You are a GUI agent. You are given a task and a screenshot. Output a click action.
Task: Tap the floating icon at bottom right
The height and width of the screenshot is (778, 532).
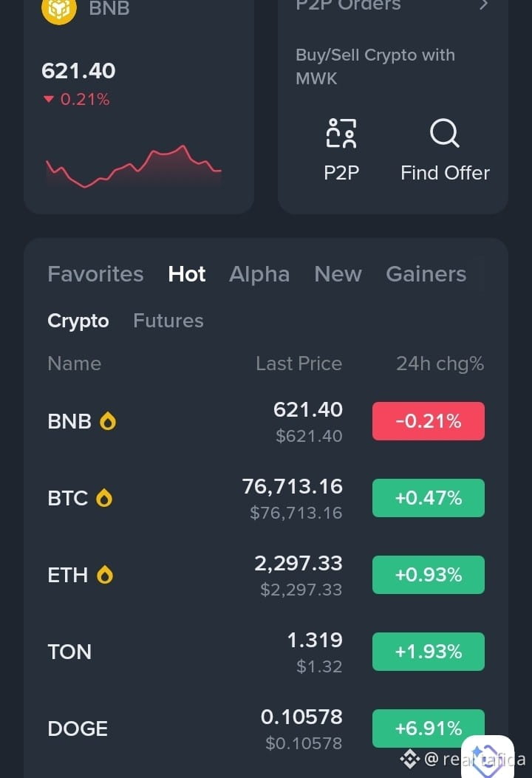[488, 757]
